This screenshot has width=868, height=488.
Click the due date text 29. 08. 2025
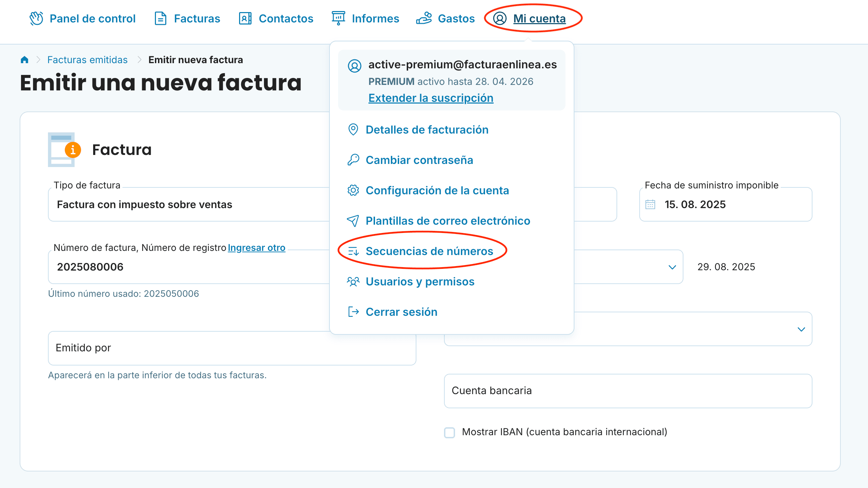pyautogui.click(x=726, y=267)
